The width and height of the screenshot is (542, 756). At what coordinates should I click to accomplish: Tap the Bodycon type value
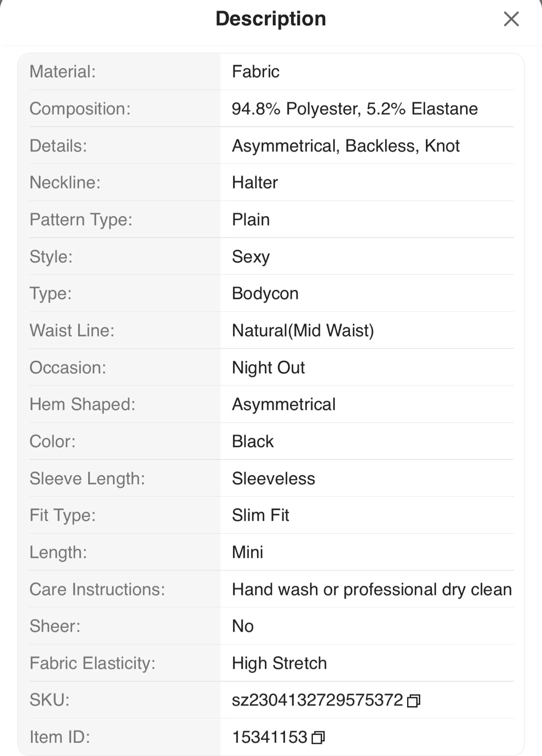pyautogui.click(x=265, y=293)
